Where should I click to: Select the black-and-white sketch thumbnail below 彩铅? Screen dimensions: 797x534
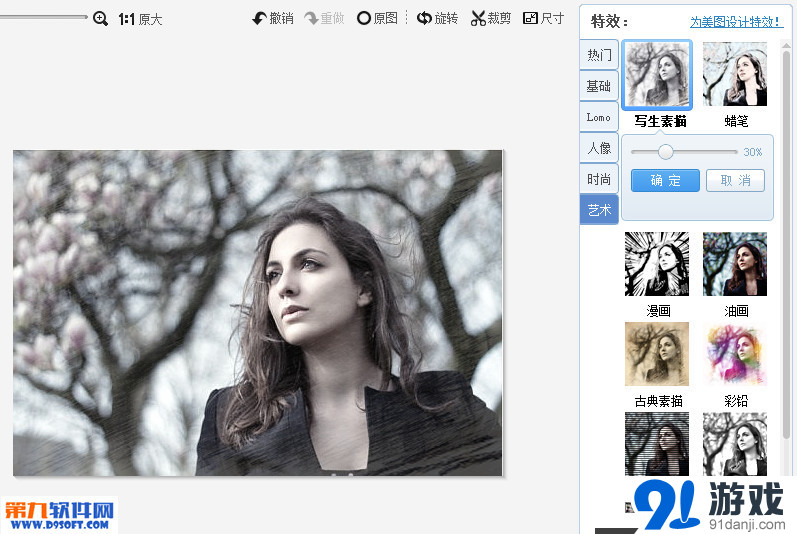point(735,444)
